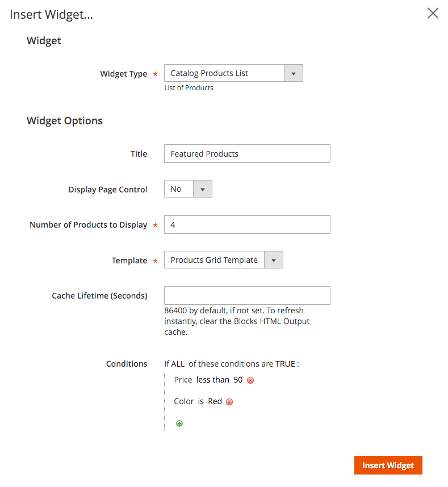448x487 pixels.
Task: Change the Red color value
Action: pos(215,401)
